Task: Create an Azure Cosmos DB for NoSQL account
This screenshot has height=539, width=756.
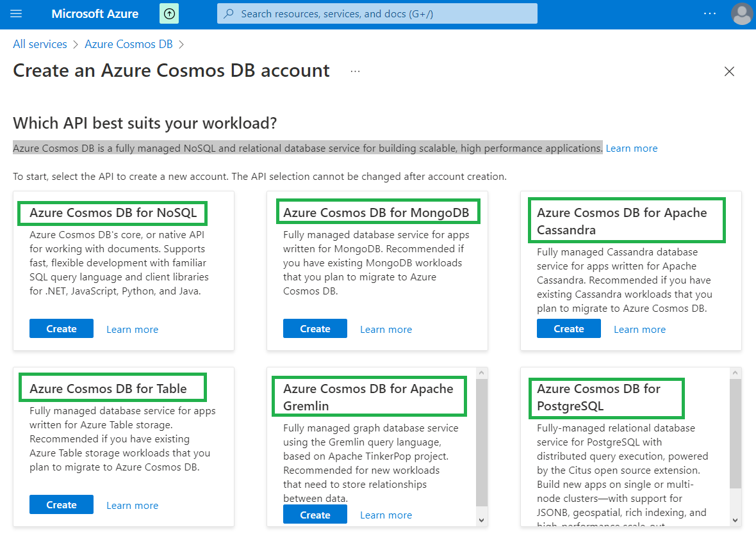Action: click(x=62, y=328)
